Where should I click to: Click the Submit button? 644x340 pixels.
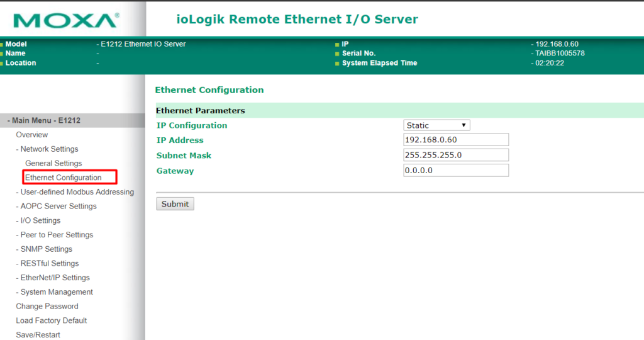[x=175, y=204]
